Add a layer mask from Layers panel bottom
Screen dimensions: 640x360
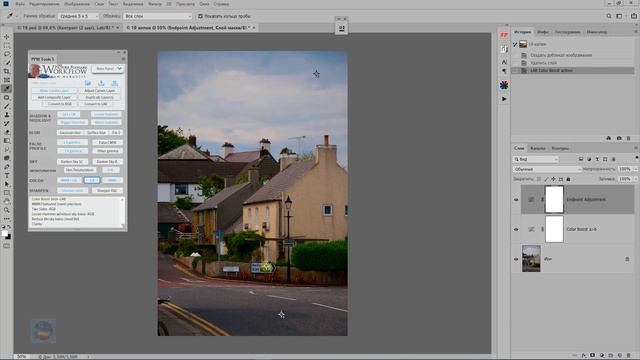(593, 356)
